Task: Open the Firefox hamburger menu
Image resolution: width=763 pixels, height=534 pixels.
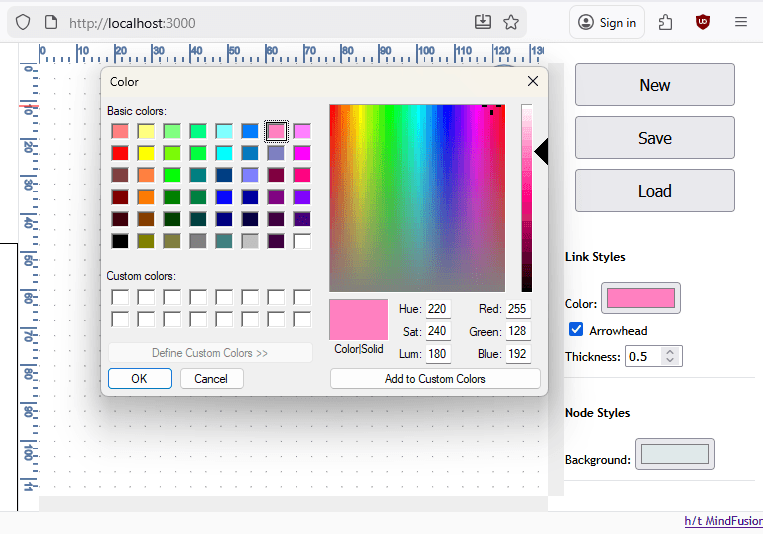Action: [741, 22]
